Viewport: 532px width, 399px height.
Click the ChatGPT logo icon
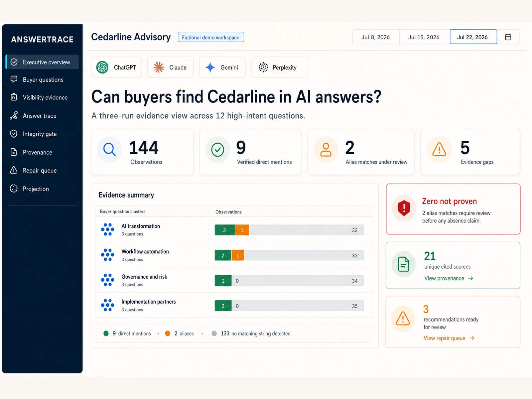click(102, 67)
